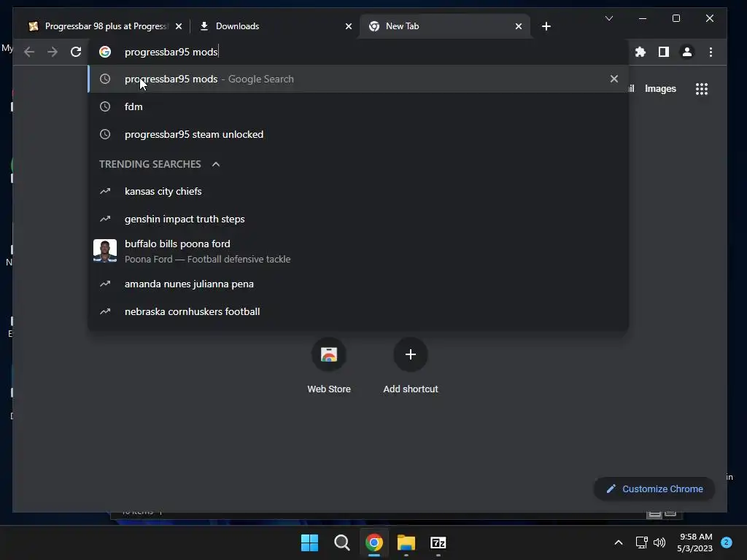Viewport: 747px width, 560px height.
Task: Select the New Tab tab
Action: (x=445, y=26)
